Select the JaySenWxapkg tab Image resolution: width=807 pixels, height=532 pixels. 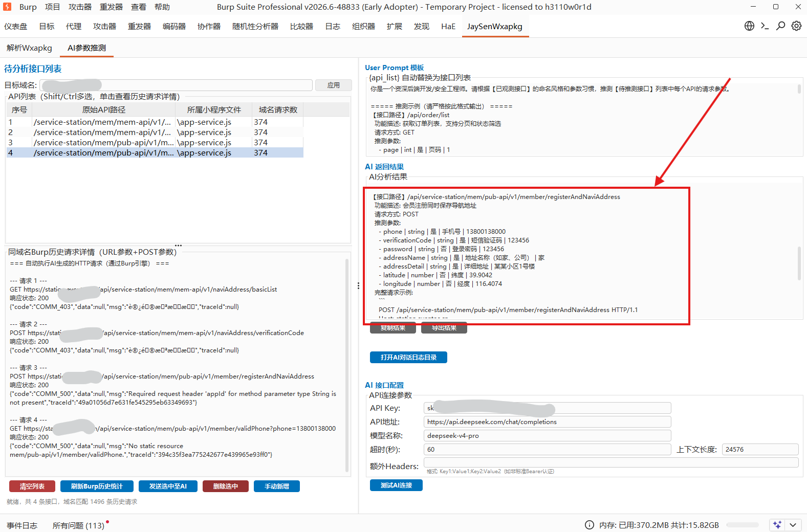tap(495, 27)
